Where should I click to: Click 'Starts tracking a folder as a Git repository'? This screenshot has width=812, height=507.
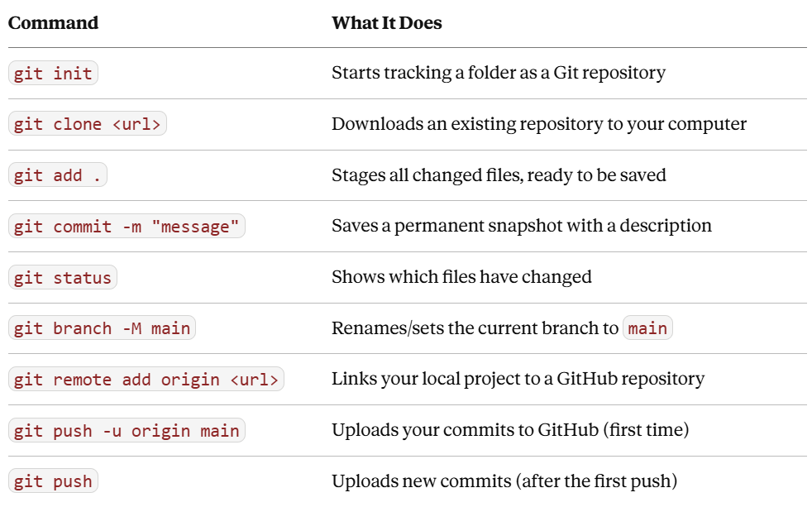499,73
